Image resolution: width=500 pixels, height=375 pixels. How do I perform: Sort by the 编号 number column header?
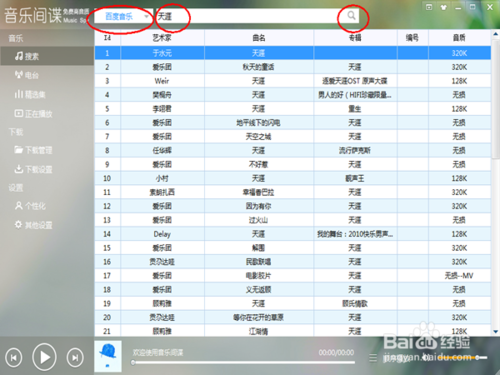click(x=412, y=38)
